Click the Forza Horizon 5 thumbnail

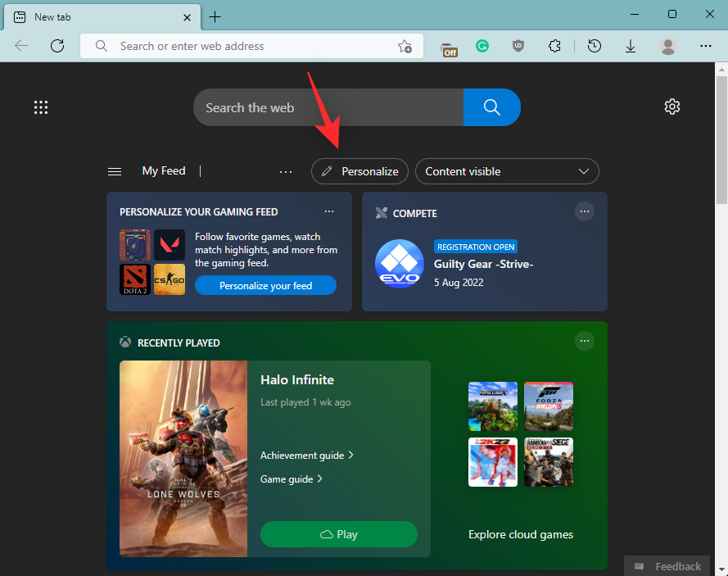pyautogui.click(x=548, y=406)
